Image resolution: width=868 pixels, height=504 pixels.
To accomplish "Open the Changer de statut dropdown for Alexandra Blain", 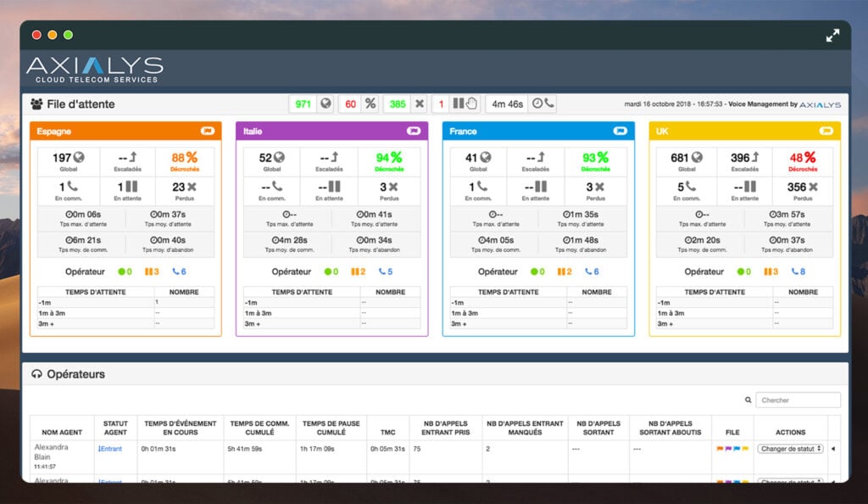I will [x=791, y=449].
